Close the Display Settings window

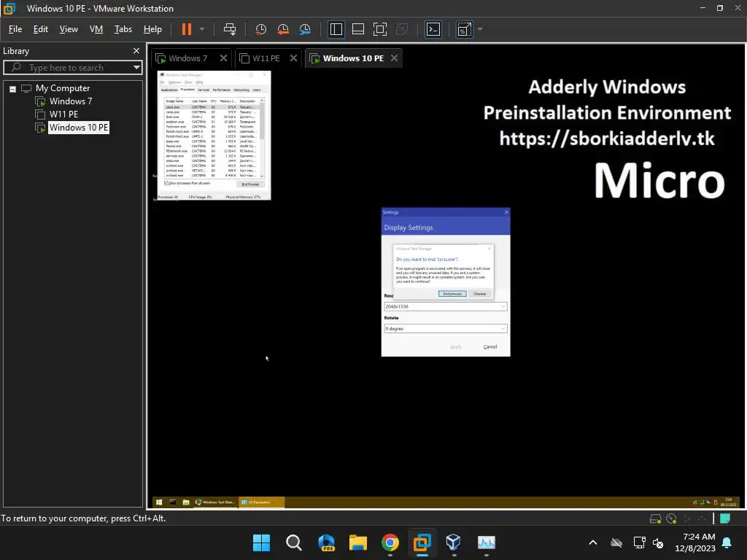506,212
